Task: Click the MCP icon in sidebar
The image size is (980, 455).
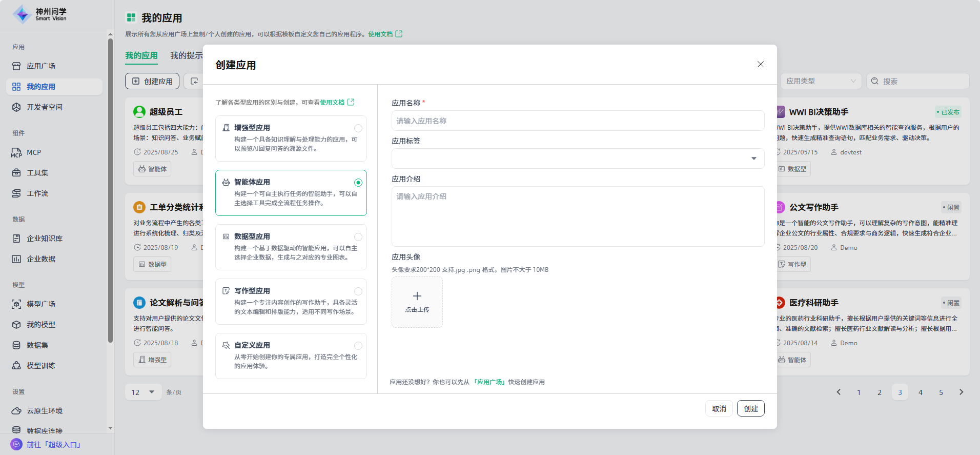Action: (16, 152)
